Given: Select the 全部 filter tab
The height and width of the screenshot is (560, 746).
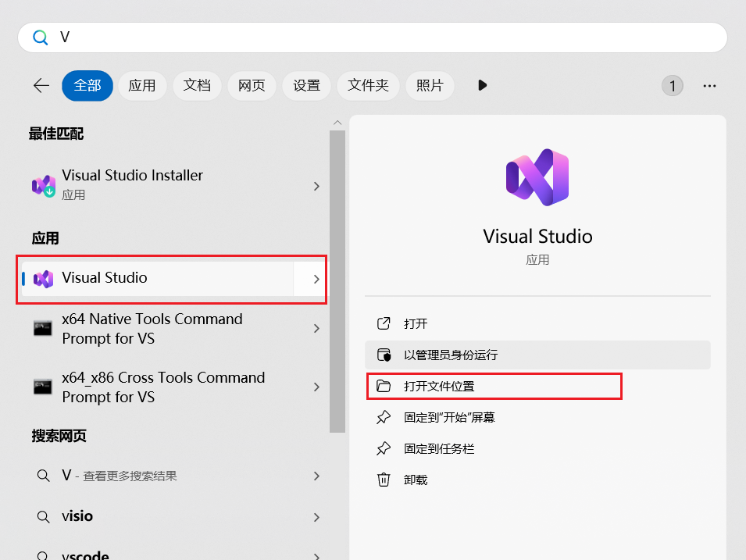Looking at the screenshot, I should tap(87, 86).
